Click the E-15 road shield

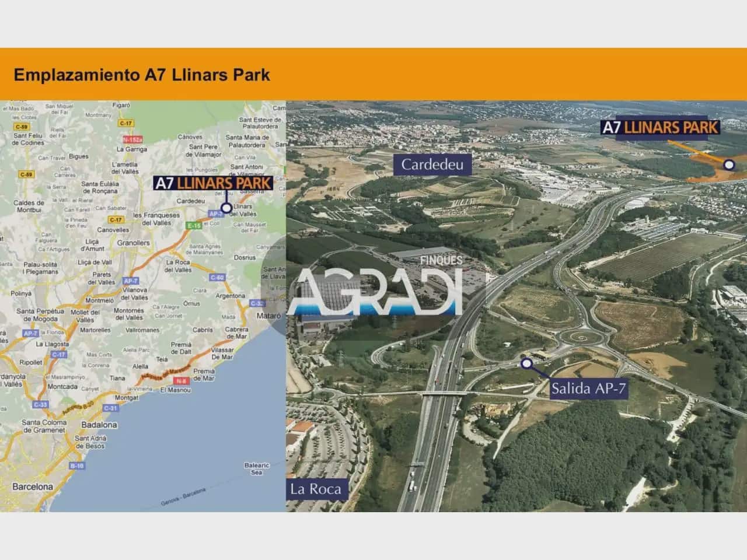[x=194, y=225]
